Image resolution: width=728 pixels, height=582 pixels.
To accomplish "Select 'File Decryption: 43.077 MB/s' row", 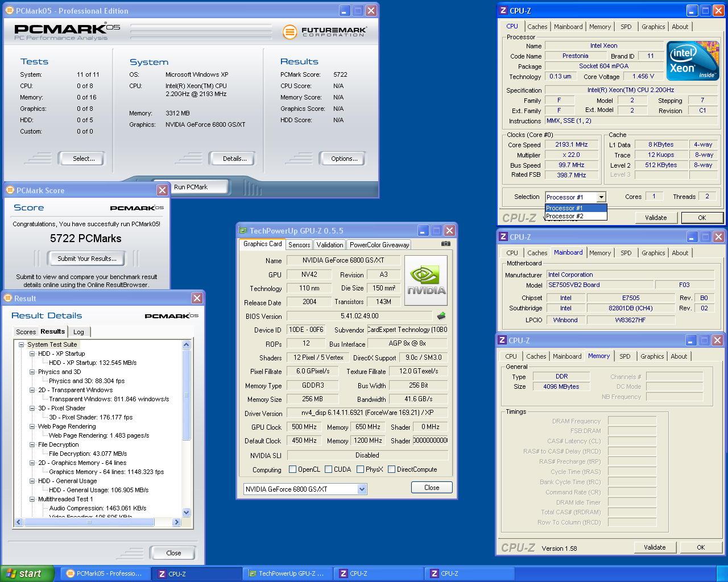I will pyautogui.click(x=88, y=454).
